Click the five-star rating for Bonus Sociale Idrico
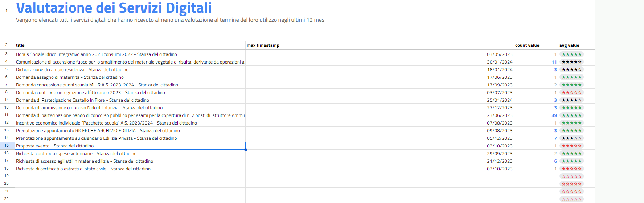644x203 pixels. point(571,54)
